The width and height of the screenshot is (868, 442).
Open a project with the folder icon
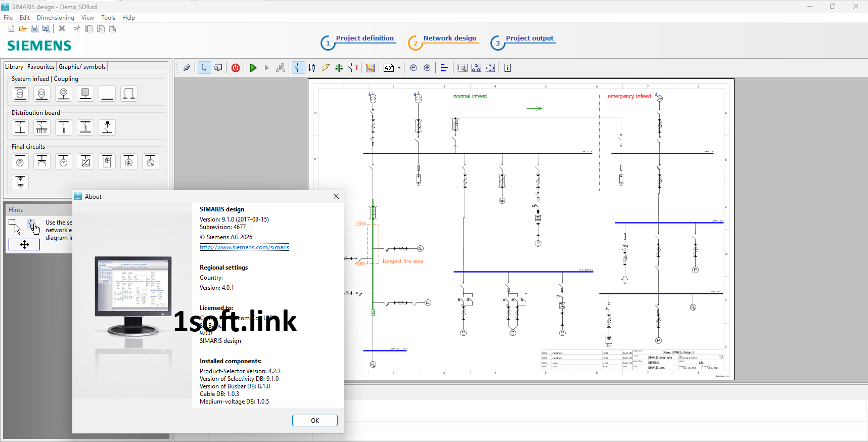(23, 29)
